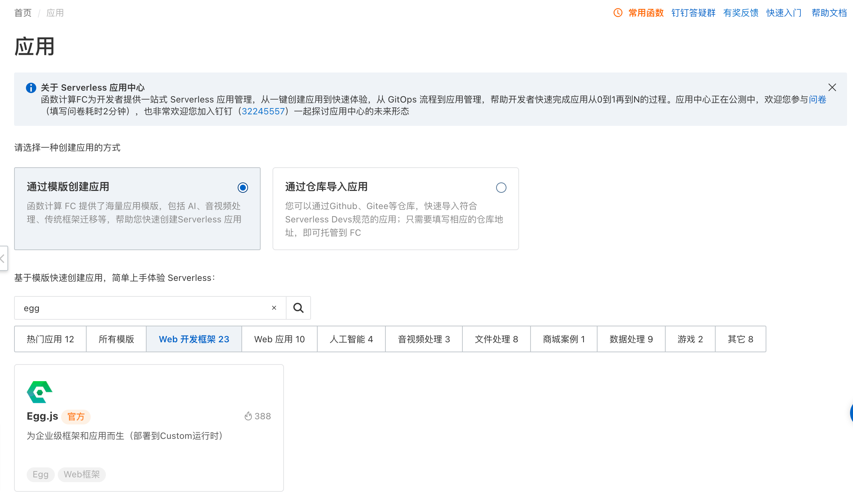Open the 热门应用 12 tab
Screen dimensions: 853x504
point(50,339)
